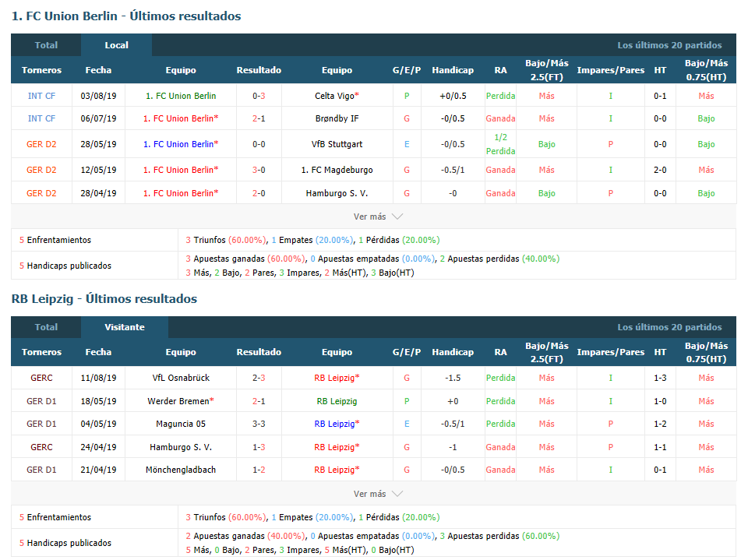Click GERC tournament cell dated 11/08/19
Viewport: 741px width, 560px height.
click(41, 378)
